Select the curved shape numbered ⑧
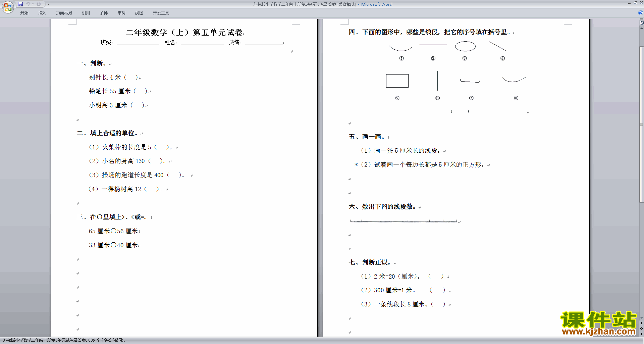The width and height of the screenshot is (644, 344). point(514,80)
